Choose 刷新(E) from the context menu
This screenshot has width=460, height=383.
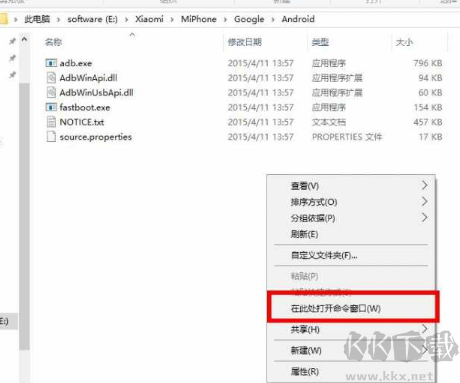pos(351,234)
